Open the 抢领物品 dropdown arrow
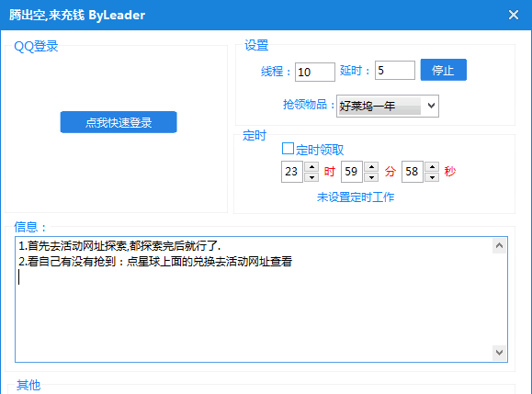532x394 pixels. coord(431,106)
